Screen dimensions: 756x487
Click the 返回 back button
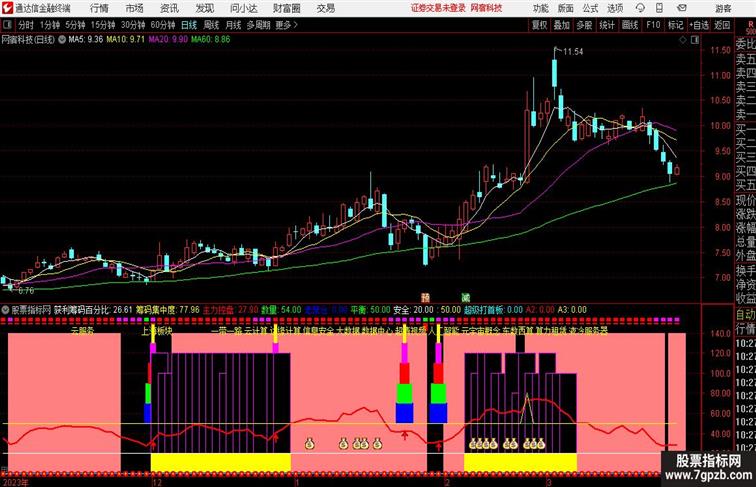722,25
